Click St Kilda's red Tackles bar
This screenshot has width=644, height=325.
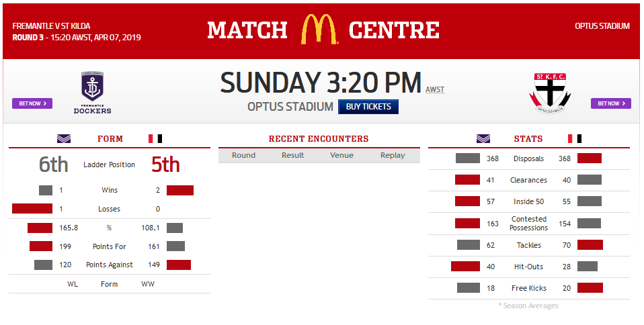[x=590, y=245]
